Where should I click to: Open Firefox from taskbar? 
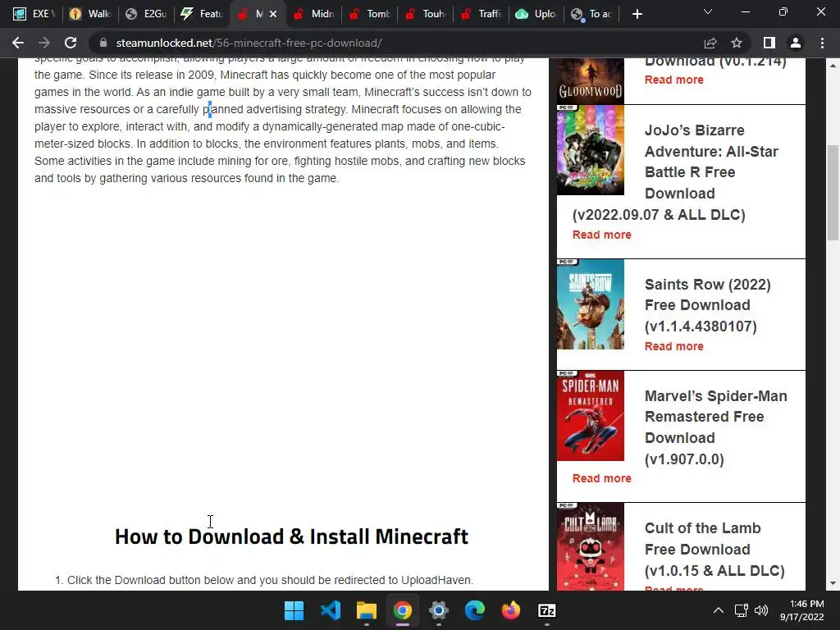510,610
